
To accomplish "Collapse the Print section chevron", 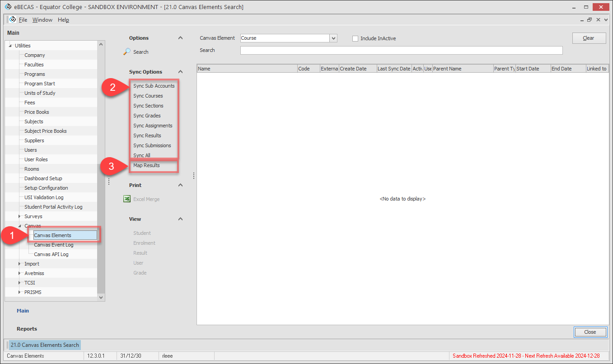I will pos(180,186).
